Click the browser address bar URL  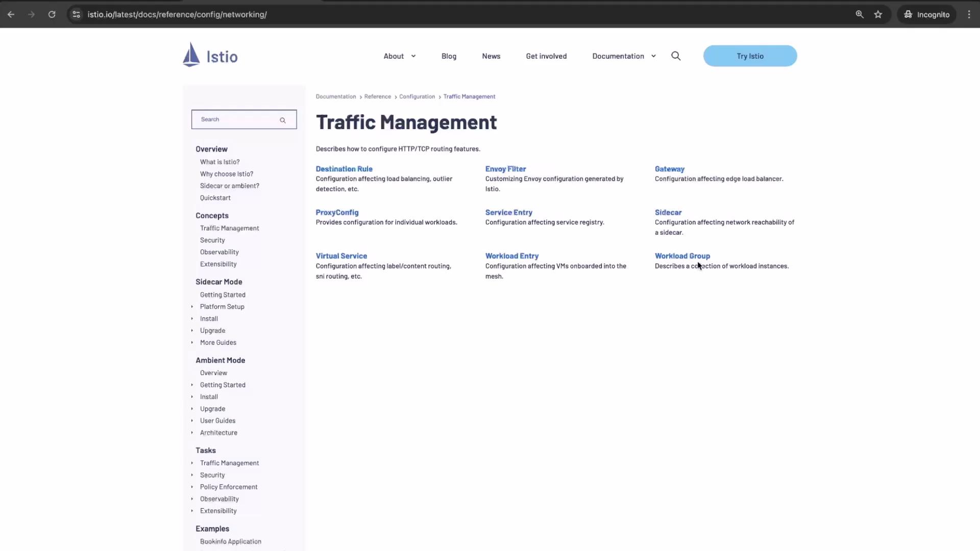click(x=177, y=14)
